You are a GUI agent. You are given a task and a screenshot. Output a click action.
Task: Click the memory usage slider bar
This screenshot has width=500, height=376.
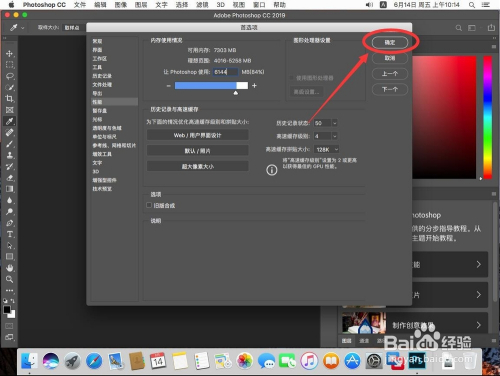click(x=211, y=86)
